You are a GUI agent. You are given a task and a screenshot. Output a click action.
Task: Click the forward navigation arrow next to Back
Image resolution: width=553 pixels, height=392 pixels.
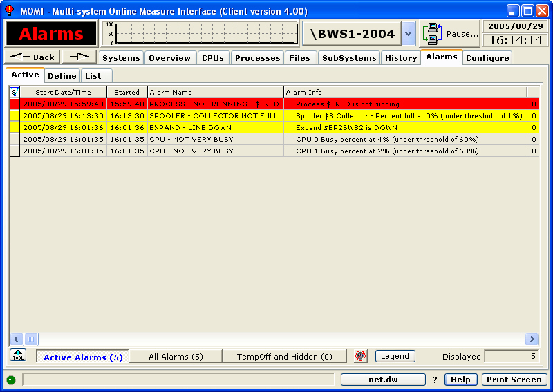pos(79,57)
